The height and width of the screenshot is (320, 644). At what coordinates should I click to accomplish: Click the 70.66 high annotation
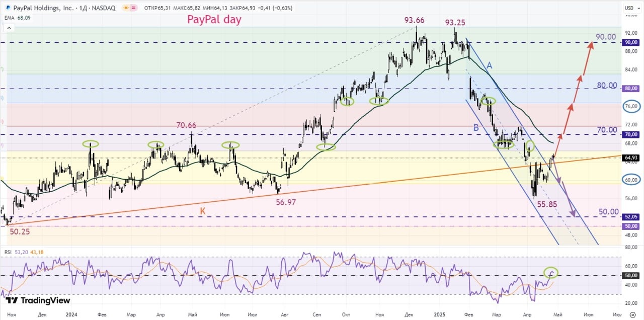[x=186, y=125]
